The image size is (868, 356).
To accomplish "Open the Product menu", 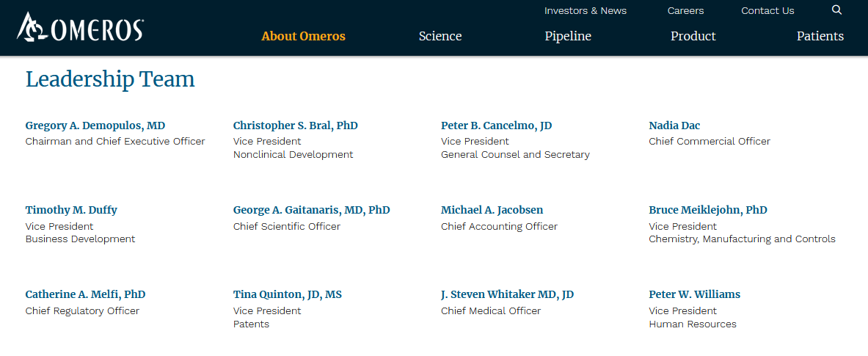I will coord(693,37).
